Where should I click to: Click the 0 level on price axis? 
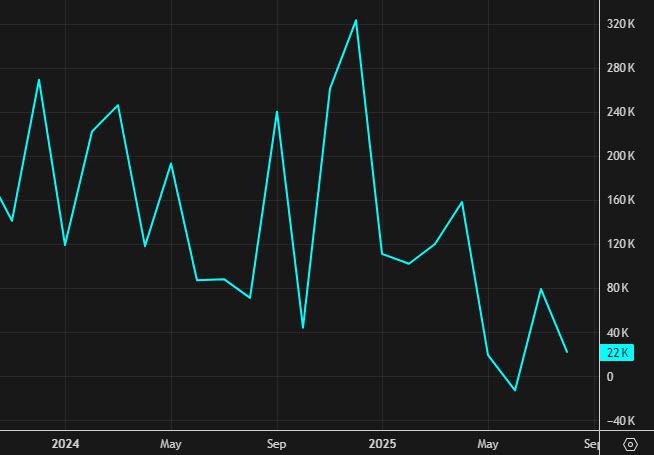(x=611, y=377)
